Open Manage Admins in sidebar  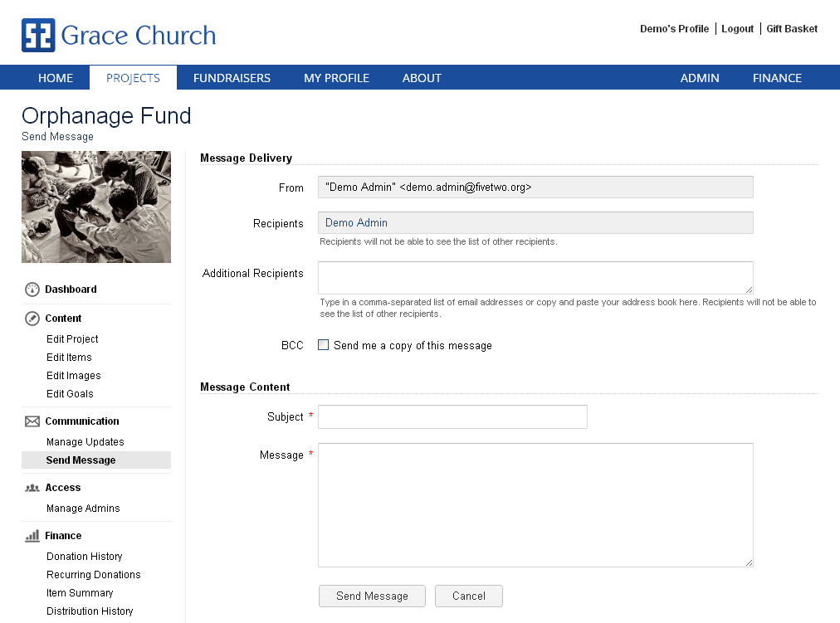83,508
